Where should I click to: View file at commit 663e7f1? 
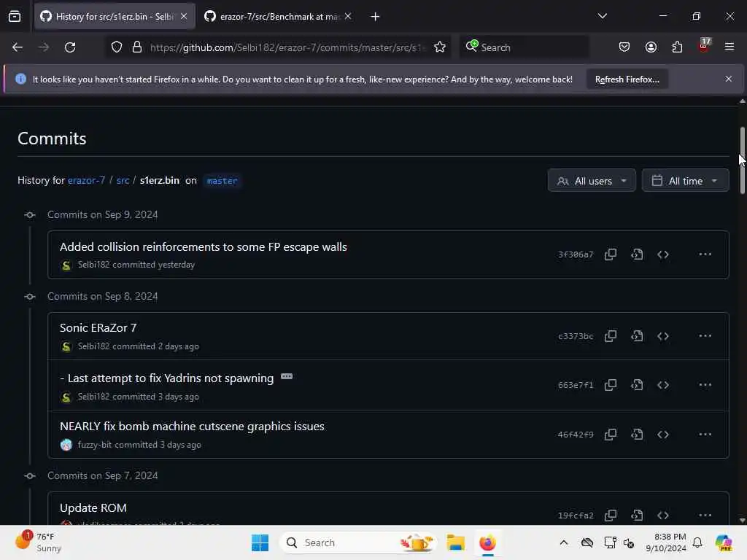click(x=637, y=385)
